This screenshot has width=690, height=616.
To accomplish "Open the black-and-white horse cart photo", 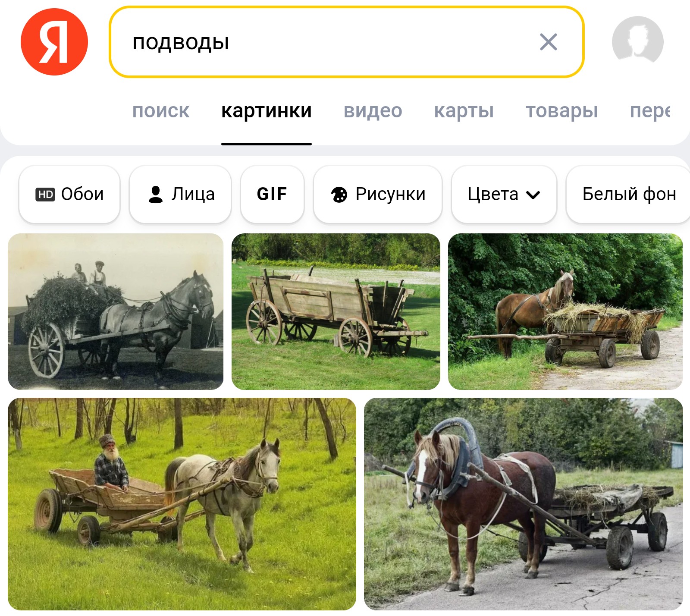I will 116,311.
